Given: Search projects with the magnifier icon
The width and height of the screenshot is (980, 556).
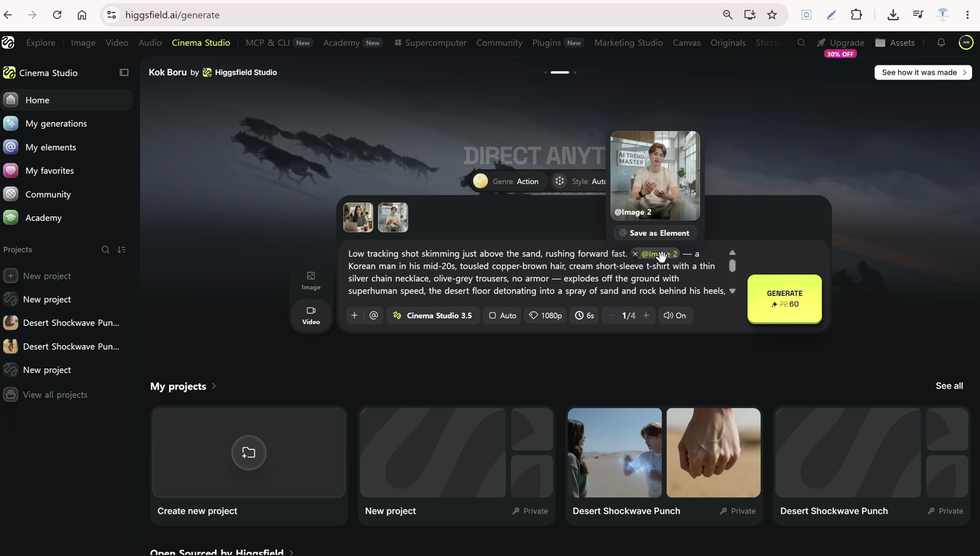Looking at the screenshot, I should click(105, 250).
